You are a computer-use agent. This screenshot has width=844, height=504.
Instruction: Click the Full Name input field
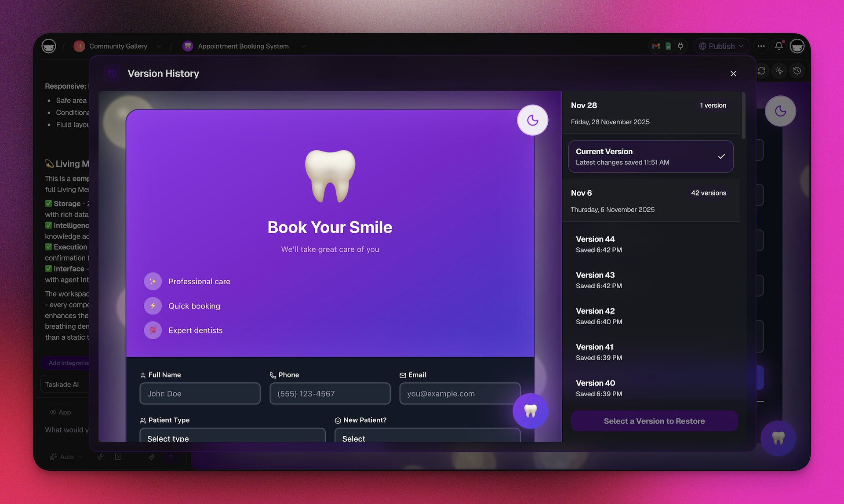[x=200, y=393]
